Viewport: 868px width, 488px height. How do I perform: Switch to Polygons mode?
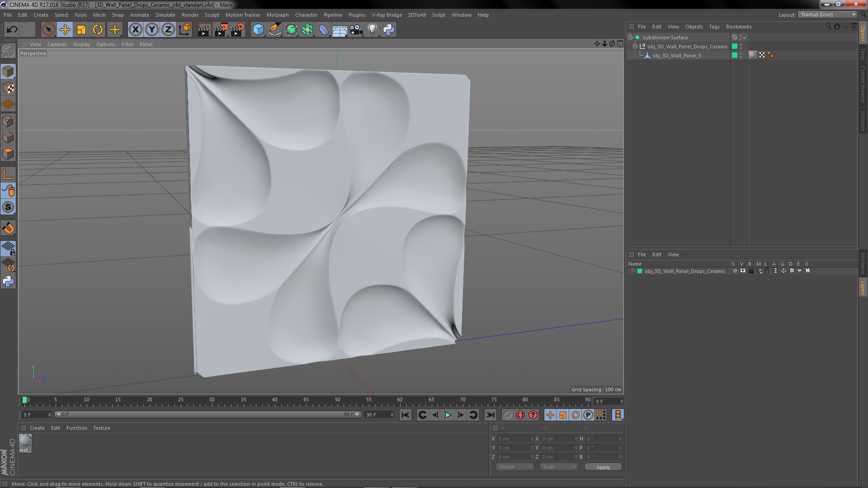(x=8, y=154)
